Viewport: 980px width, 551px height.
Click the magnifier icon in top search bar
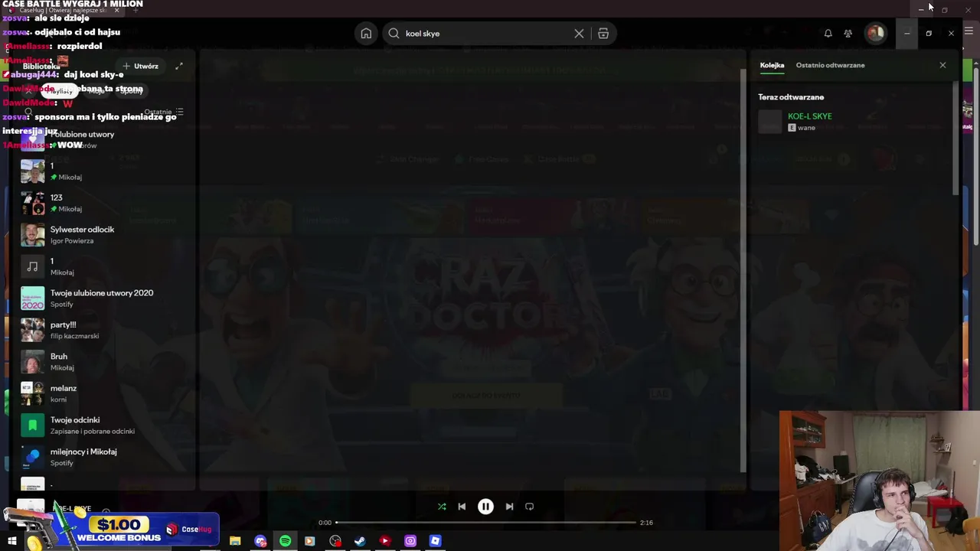coord(394,34)
